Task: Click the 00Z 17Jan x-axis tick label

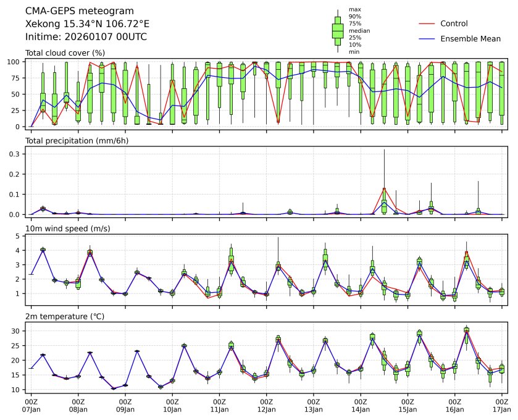Action: tap(501, 405)
